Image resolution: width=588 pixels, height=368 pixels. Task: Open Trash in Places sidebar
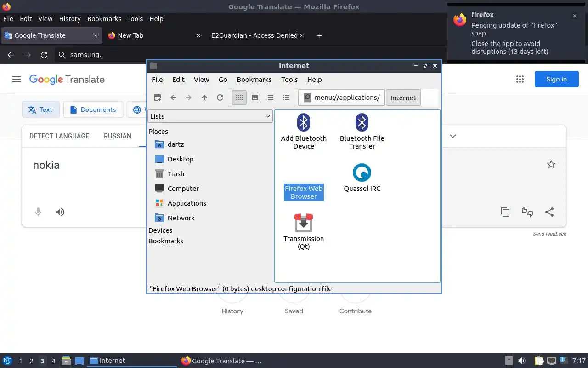pyautogui.click(x=170, y=174)
